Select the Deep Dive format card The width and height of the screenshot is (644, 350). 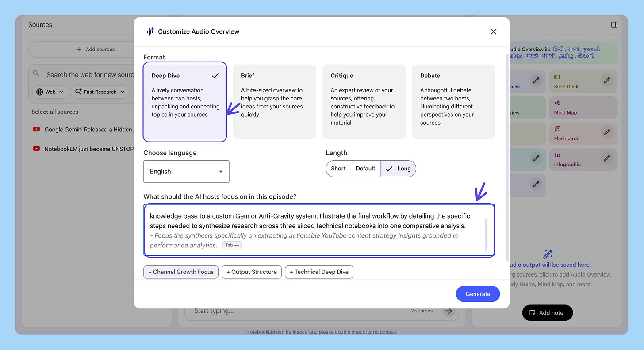click(185, 102)
